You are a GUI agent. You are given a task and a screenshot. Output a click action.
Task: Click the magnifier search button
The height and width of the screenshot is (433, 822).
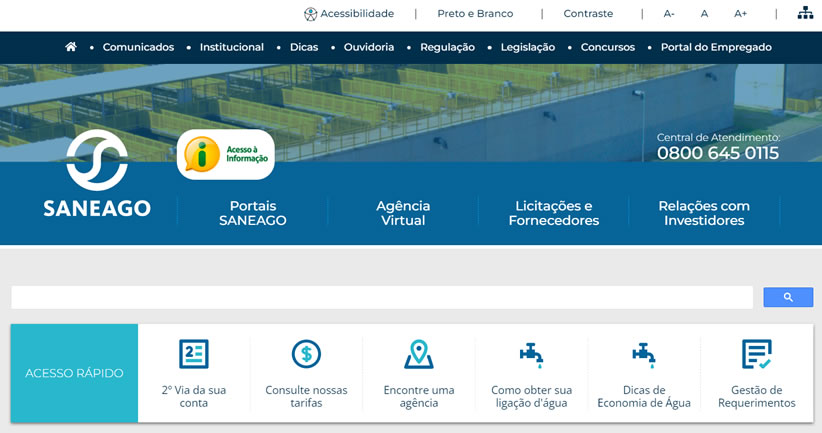click(x=788, y=297)
